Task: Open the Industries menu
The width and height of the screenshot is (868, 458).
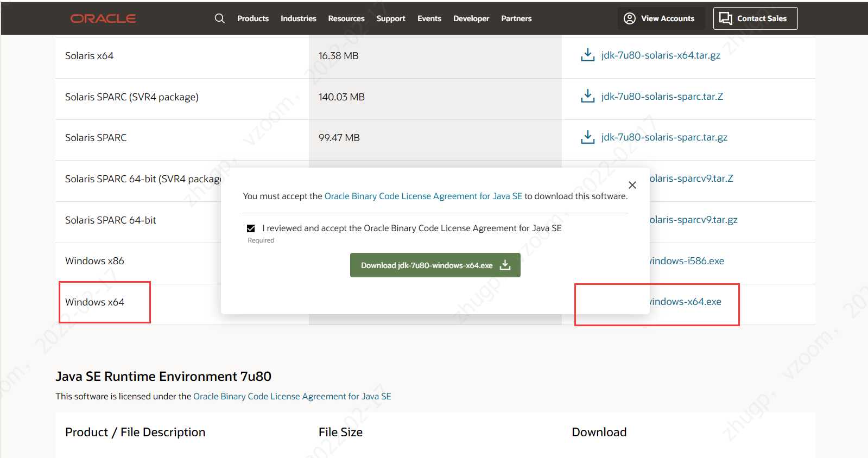Action: click(298, 18)
